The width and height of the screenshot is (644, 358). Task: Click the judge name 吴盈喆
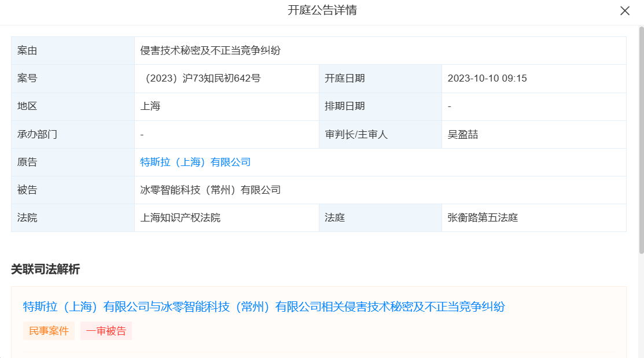[463, 135]
